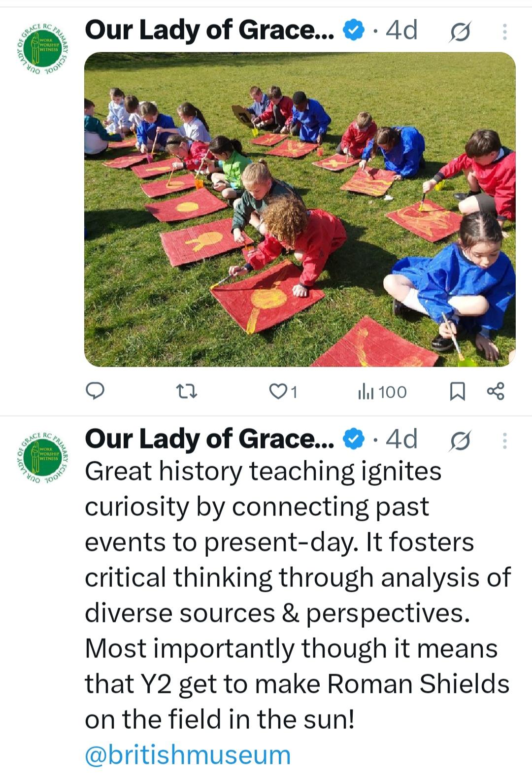Bookmark the photo tweet
The height and width of the screenshot is (783, 532).
point(457,392)
